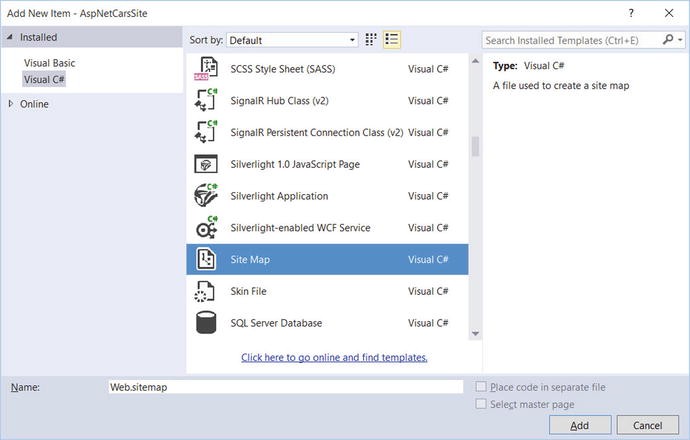This screenshot has height=440, width=690.
Task: Select the SQL Server Database name
Action: [x=276, y=323]
